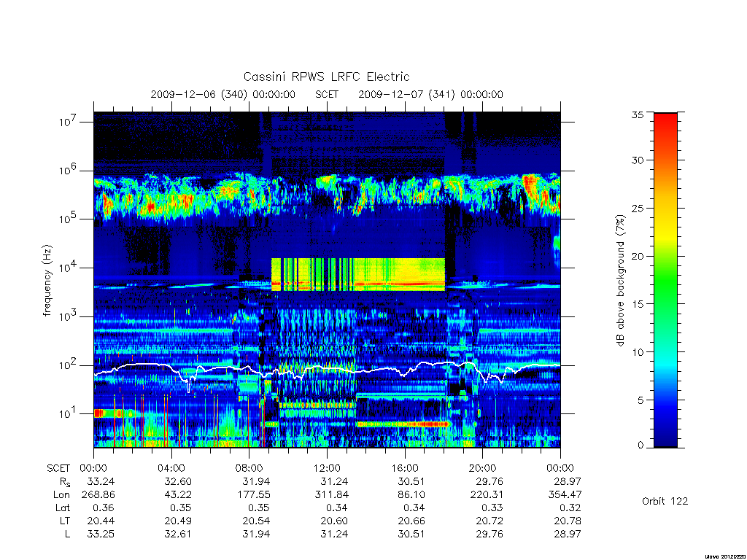Click the LT value 20.44

pyautogui.click(x=101, y=521)
